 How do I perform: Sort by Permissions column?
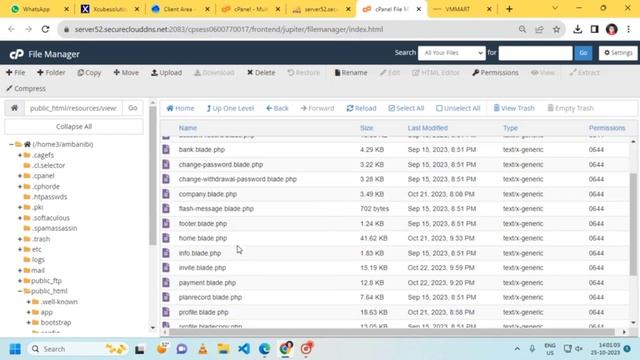click(x=607, y=128)
